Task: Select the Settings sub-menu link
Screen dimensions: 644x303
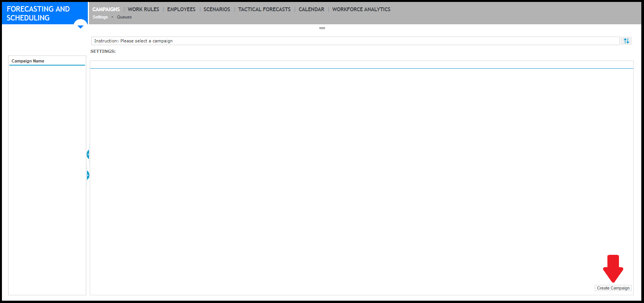Action: pyautogui.click(x=100, y=17)
